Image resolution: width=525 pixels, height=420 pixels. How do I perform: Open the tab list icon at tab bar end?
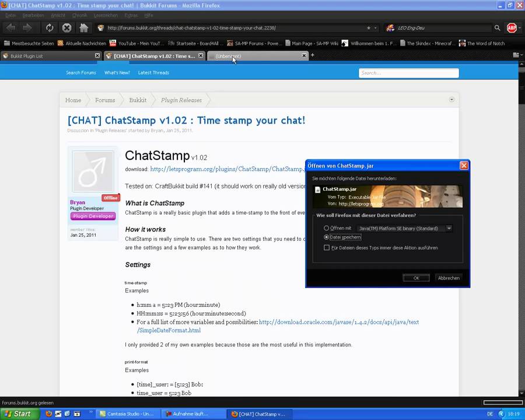click(516, 55)
